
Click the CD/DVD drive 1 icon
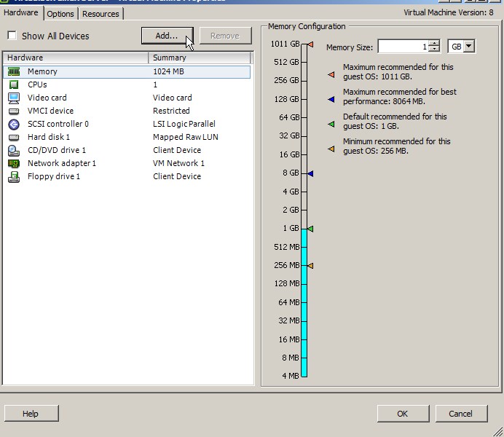click(x=14, y=150)
